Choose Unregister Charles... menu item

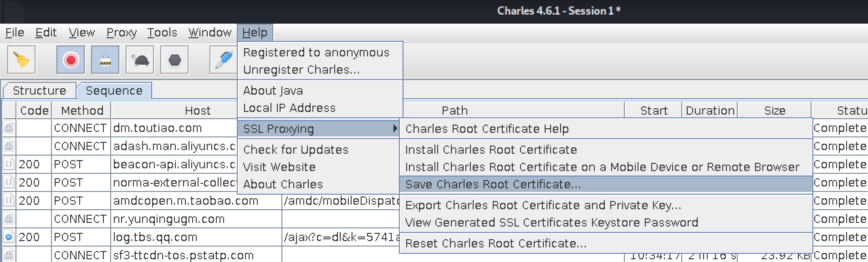[x=320, y=70]
